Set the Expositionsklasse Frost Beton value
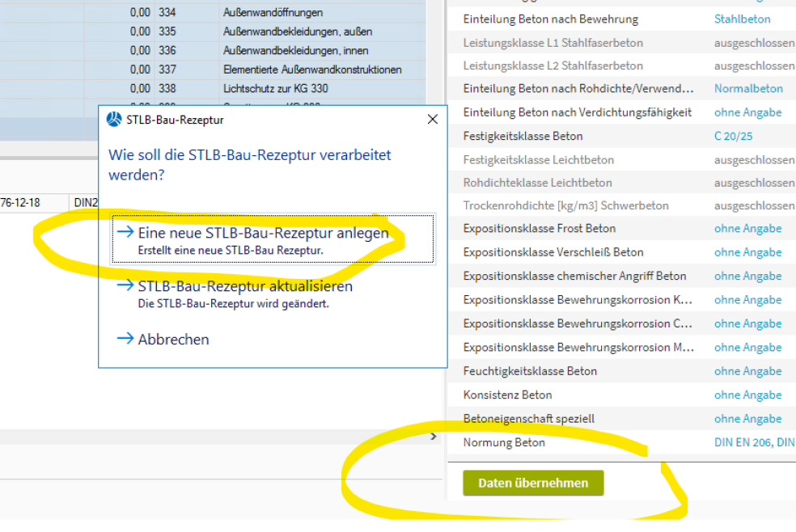Image resolution: width=796 pixels, height=532 pixels. [747, 229]
